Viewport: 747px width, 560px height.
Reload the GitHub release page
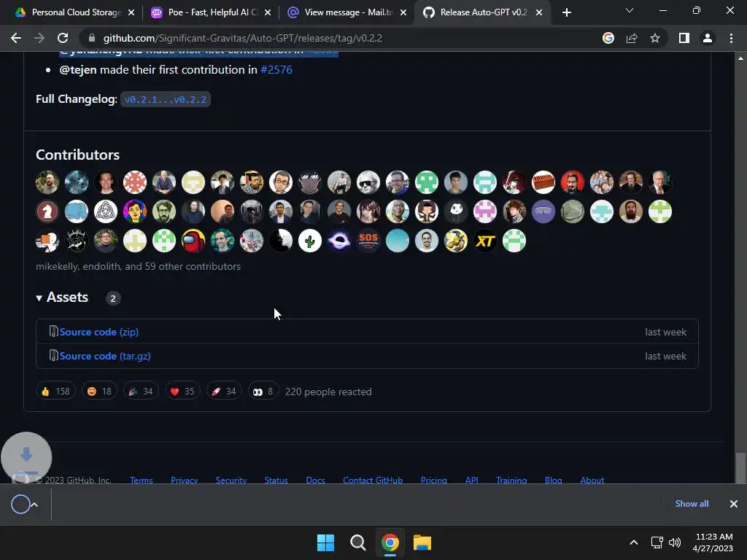point(63,38)
